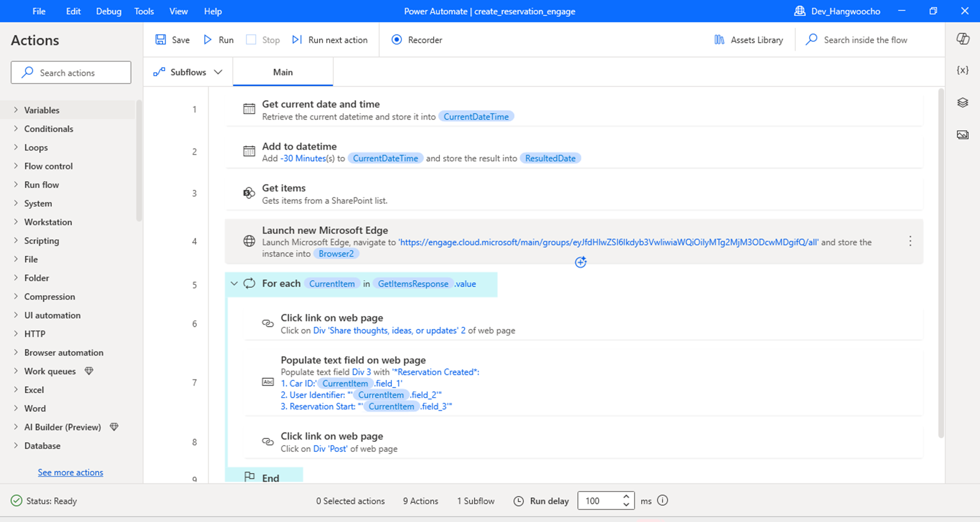Click the text field icon of Populate action
The width and height of the screenshot is (980, 522).
[x=268, y=382]
